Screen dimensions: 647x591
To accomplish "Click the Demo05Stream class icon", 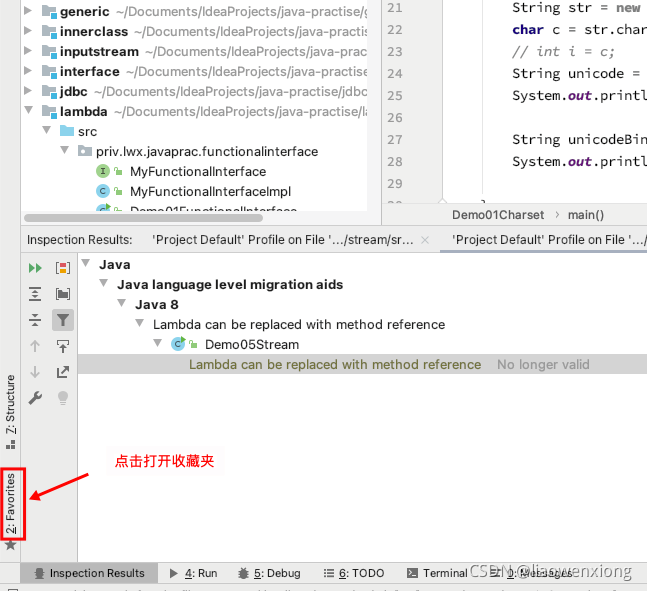I will tap(178, 344).
